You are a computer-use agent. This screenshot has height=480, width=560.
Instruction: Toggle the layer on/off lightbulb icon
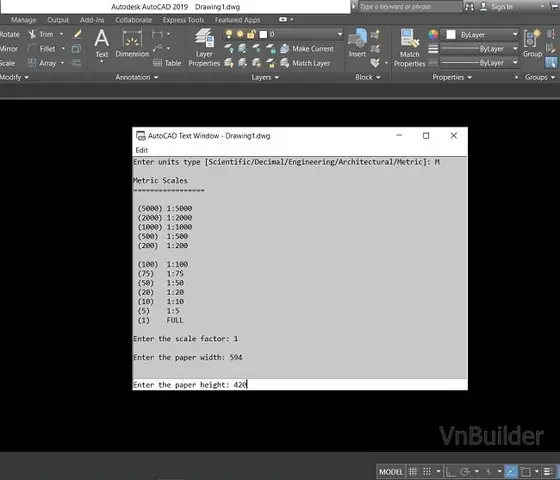229,34
